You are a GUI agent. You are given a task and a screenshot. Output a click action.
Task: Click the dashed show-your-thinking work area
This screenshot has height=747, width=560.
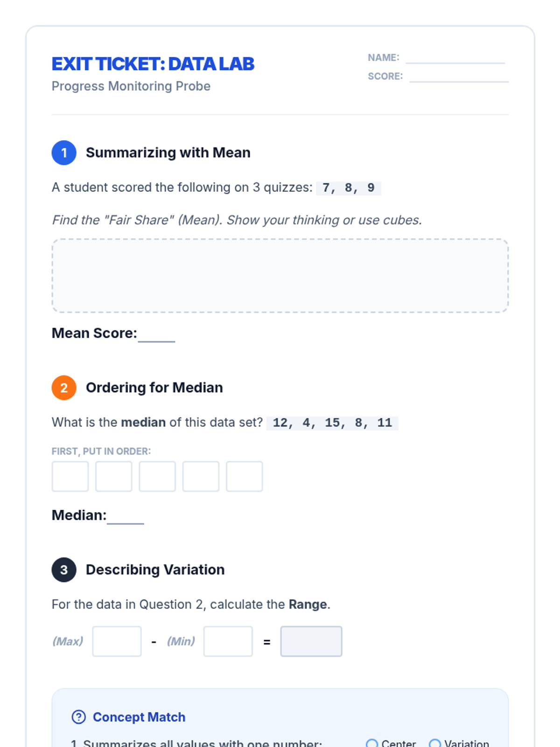[x=280, y=275]
